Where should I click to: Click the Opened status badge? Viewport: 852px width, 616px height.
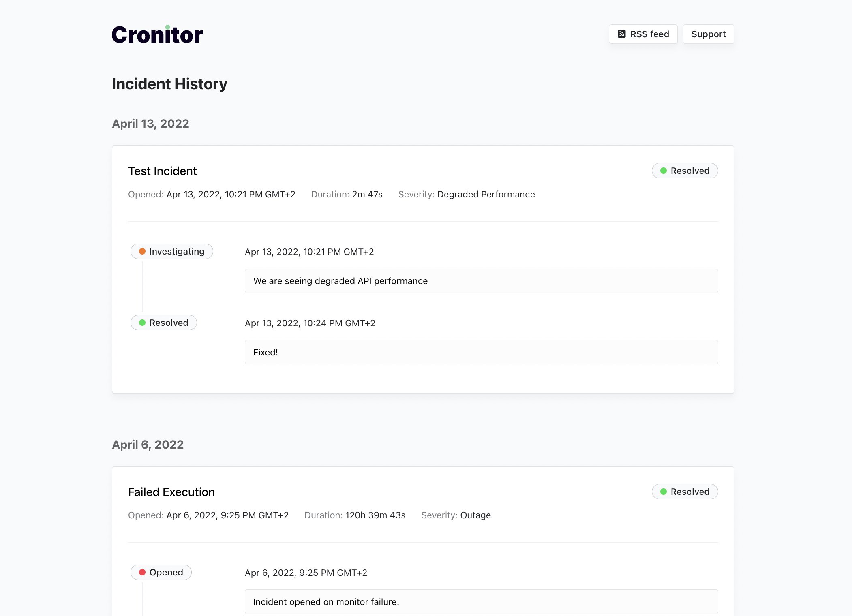pyautogui.click(x=161, y=572)
